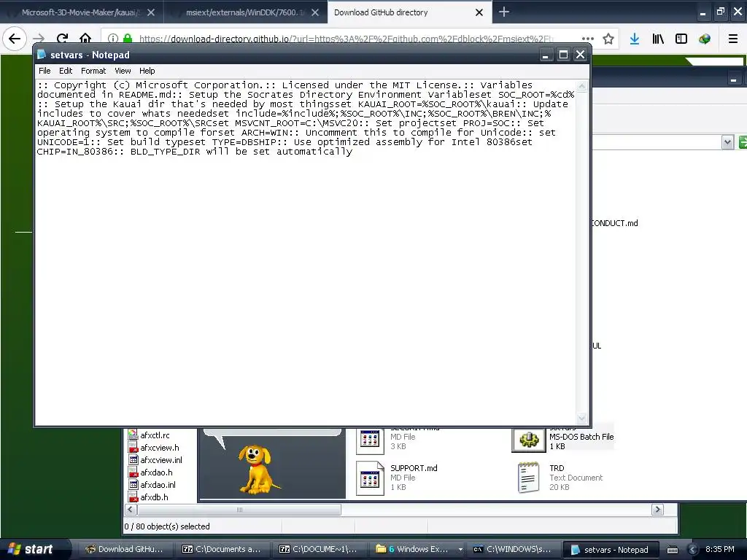Open the browser Library icon
The height and width of the screenshot is (560, 747).
[658, 39]
